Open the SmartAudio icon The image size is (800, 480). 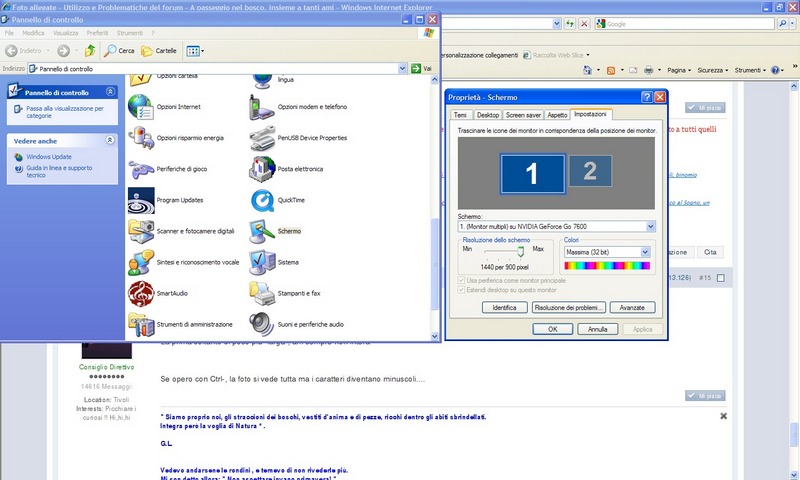[141, 293]
